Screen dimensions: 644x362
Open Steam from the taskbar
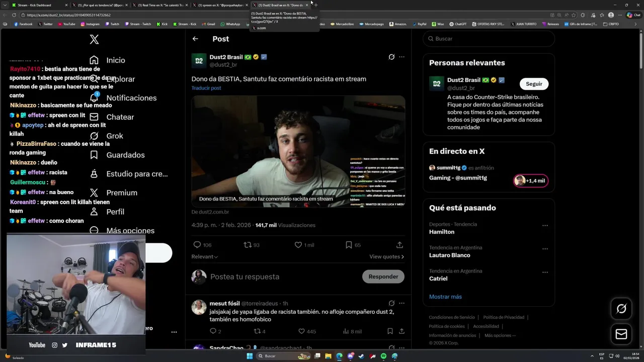pyautogui.click(x=361, y=356)
